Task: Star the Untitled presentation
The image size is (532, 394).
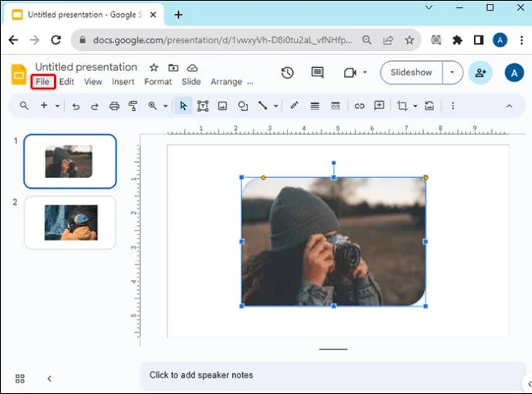Action: 153,68
